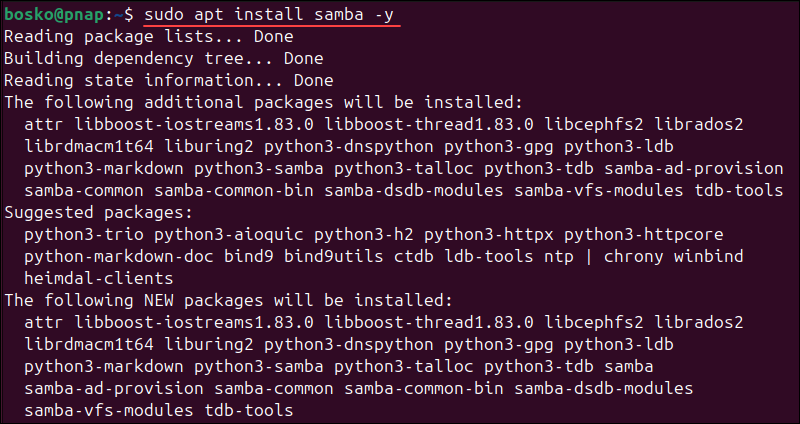Screen dimensions: 800x424
Task: Click 'ldb-tools' in suggested packages
Action: [x=485, y=256]
